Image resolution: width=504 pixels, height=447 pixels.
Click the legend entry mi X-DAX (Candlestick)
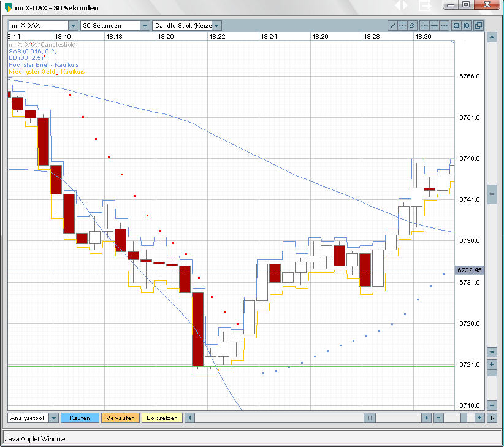click(42, 44)
